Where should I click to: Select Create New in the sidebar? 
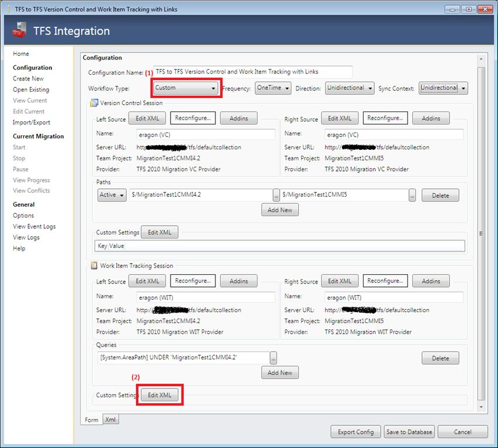(28, 78)
